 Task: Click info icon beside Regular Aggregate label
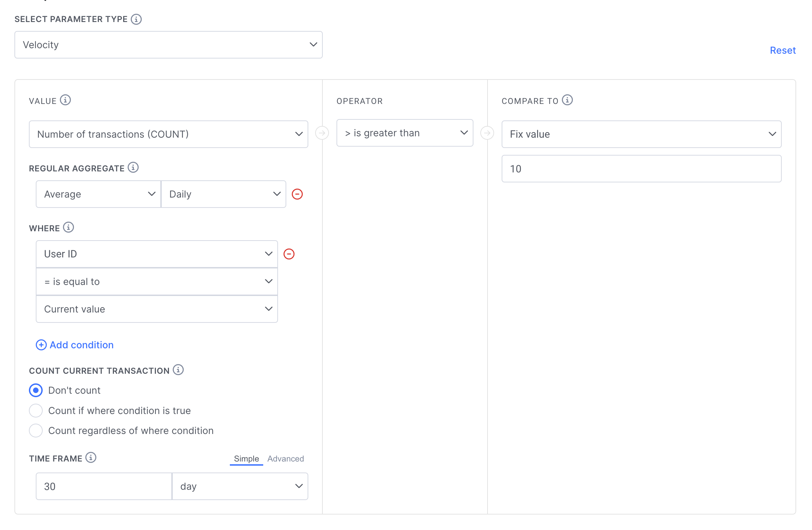pyautogui.click(x=133, y=167)
